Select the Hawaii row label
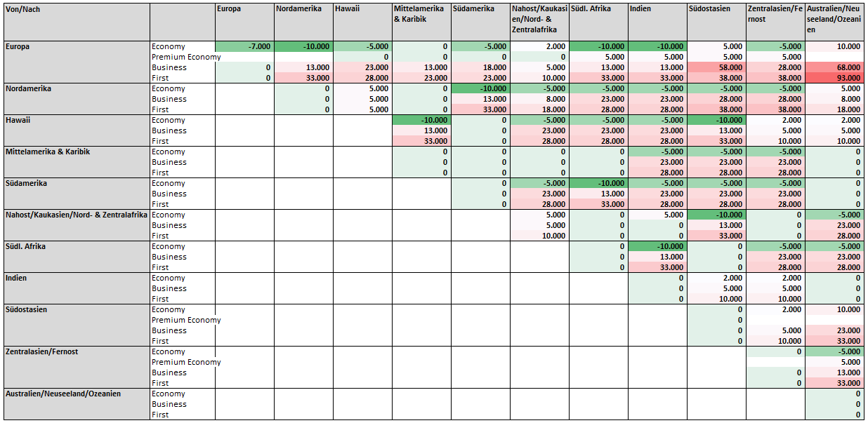868x423 pixels. (77, 130)
